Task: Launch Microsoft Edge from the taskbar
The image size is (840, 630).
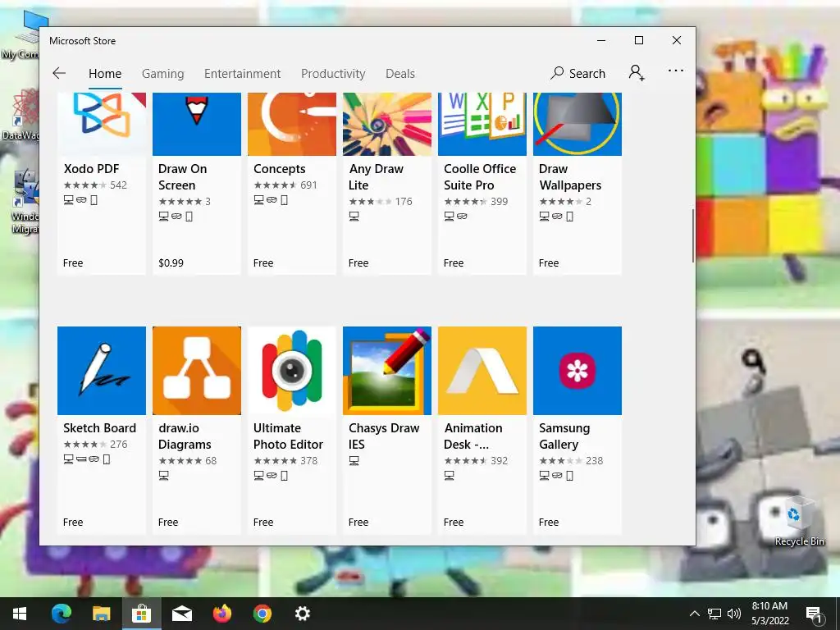Action: click(61, 614)
